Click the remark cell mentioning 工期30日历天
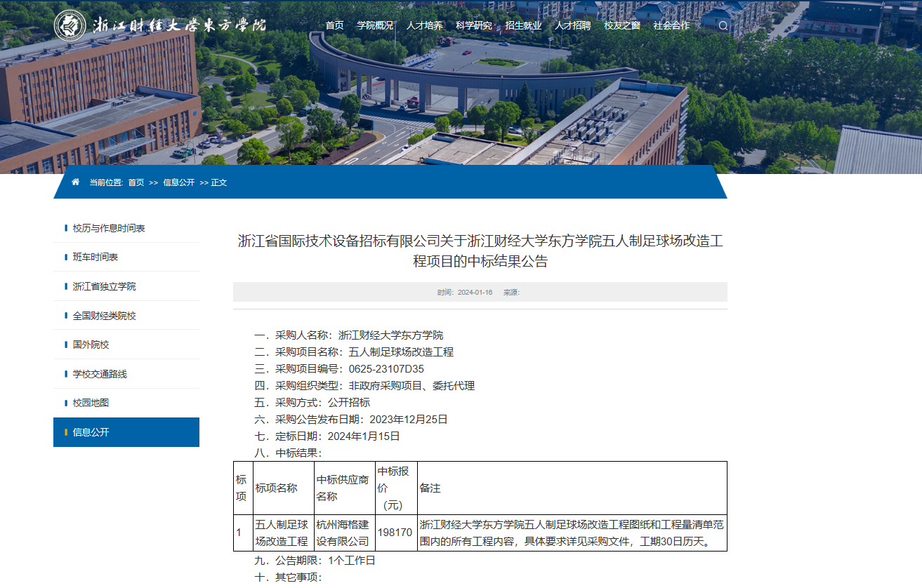The height and width of the screenshot is (588, 922). tap(572, 533)
